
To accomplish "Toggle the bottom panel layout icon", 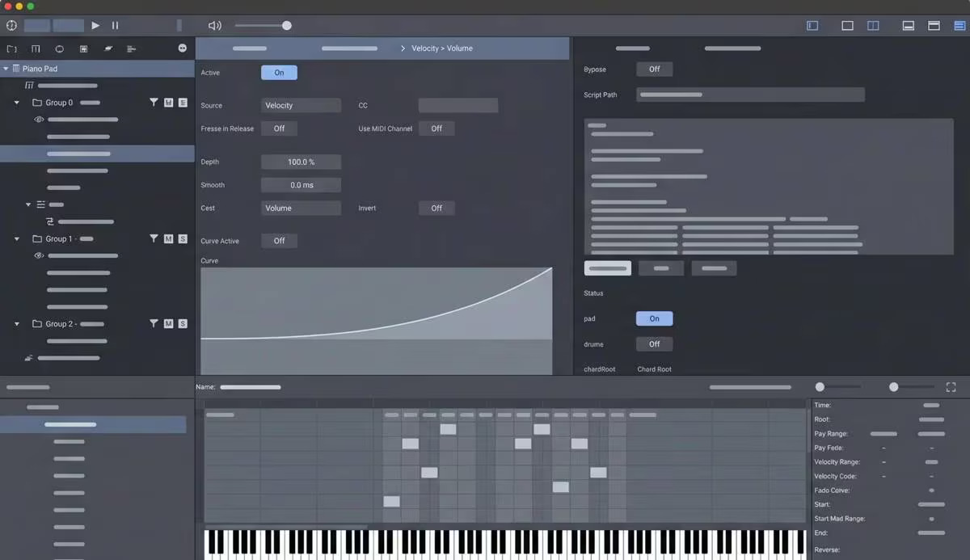I will 909,26.
